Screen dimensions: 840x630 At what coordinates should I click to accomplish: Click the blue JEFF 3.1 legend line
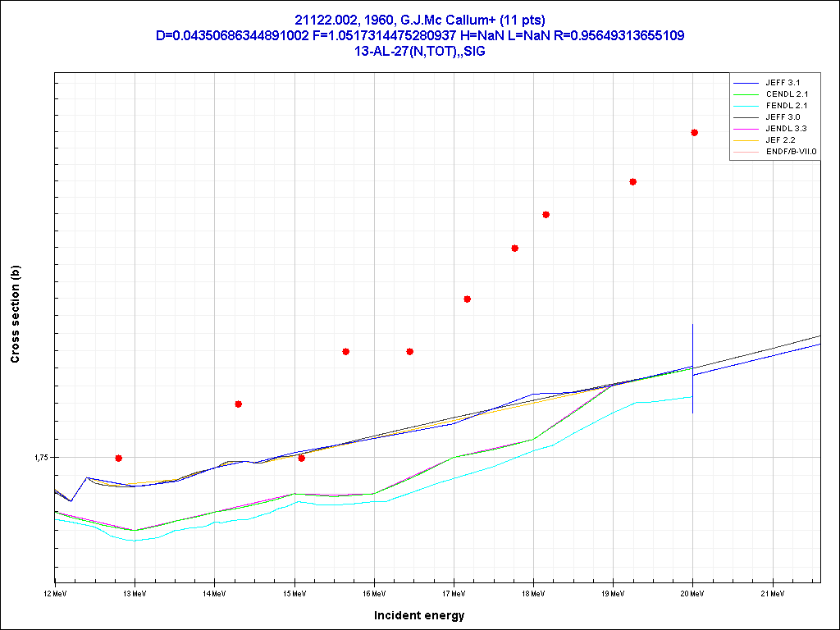[746, 83]
